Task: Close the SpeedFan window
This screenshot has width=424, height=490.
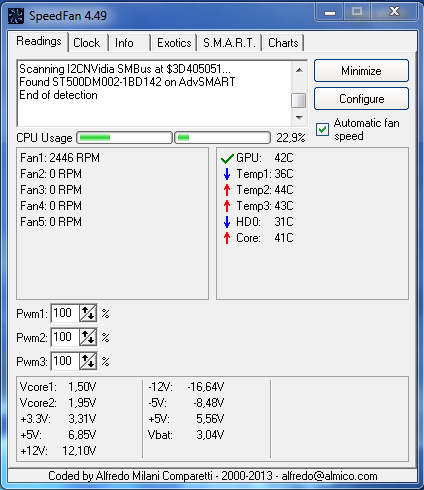Action: click(394, 12)
